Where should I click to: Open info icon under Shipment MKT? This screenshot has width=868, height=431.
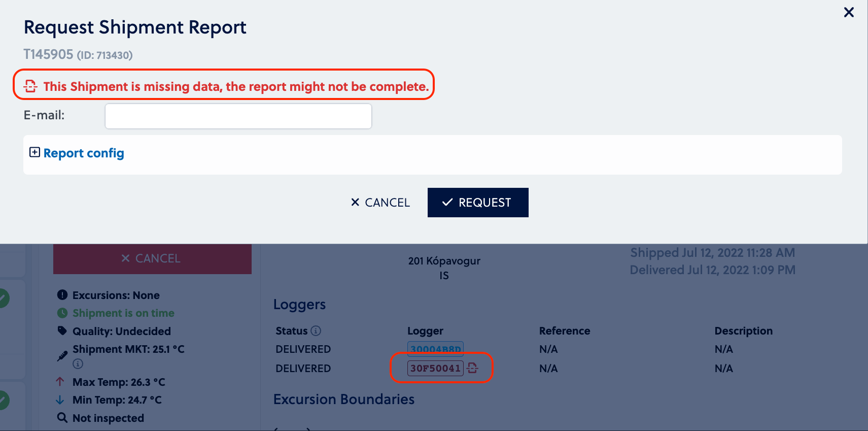tap(78, 363)
